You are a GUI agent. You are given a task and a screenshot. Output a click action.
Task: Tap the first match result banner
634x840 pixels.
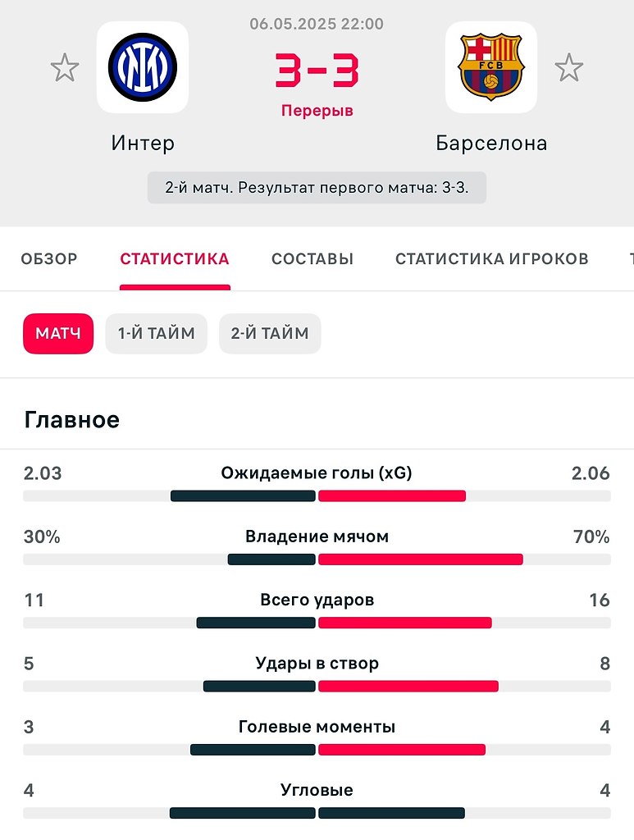pos(317,188)
